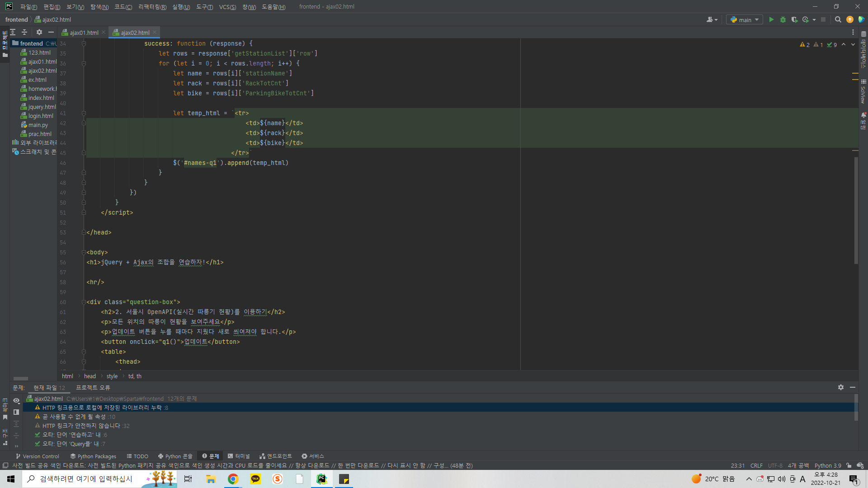Click the Windows Start button
The image size is (868, 488).
click(11, 479)
